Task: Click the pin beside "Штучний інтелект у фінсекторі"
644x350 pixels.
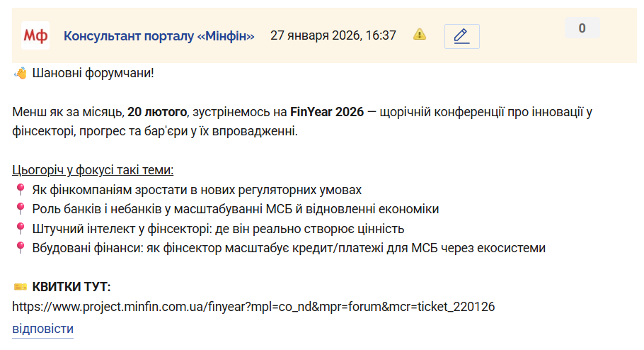Action: tap(20, 228)
